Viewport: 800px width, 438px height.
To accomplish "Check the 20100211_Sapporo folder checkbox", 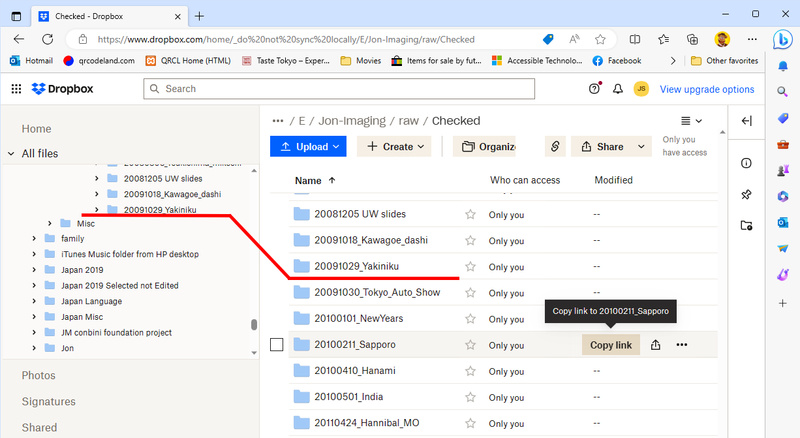I will point(277,345).
